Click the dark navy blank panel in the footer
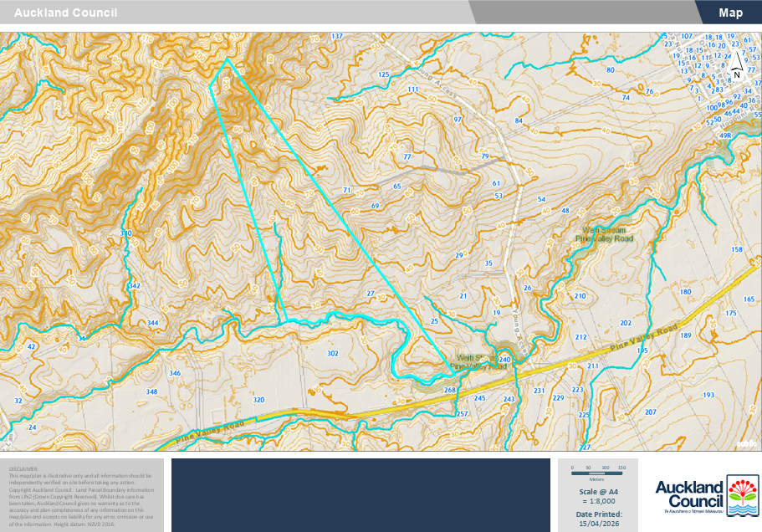 point(361,494)
